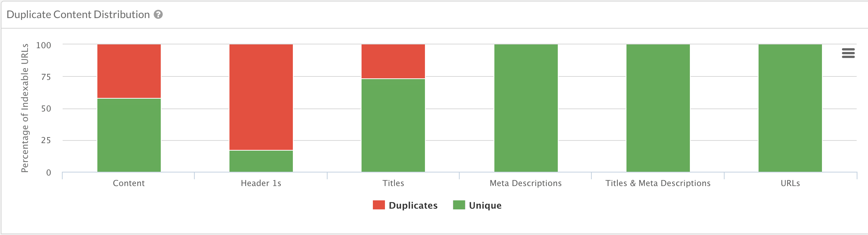Click the green Meta Descriptions bar
868x235 pixels.
click(526, 108)
